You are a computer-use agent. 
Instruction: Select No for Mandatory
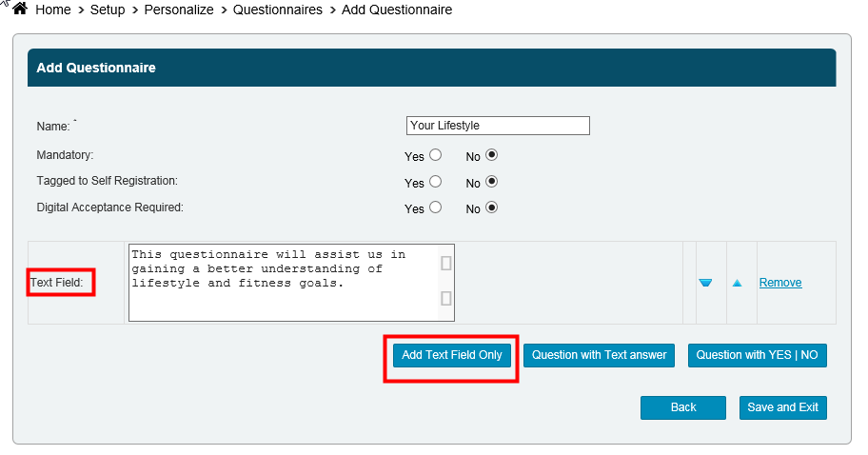[x=492, y=155]
